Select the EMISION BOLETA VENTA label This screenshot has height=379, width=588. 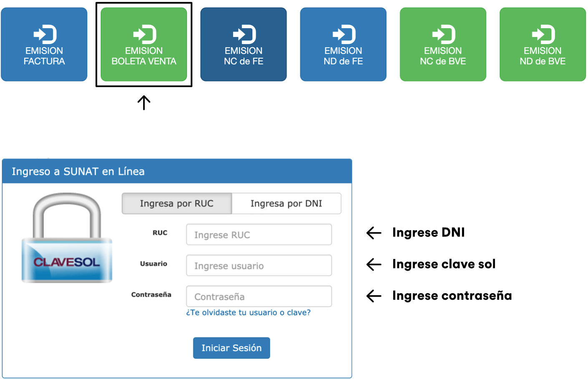click(x=144, y=56)
